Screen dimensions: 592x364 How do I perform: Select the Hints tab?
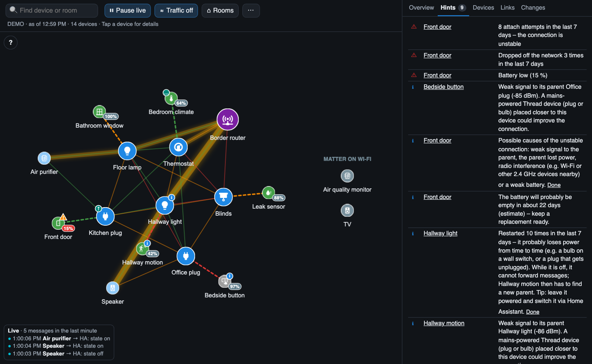[x=453, y=8]
